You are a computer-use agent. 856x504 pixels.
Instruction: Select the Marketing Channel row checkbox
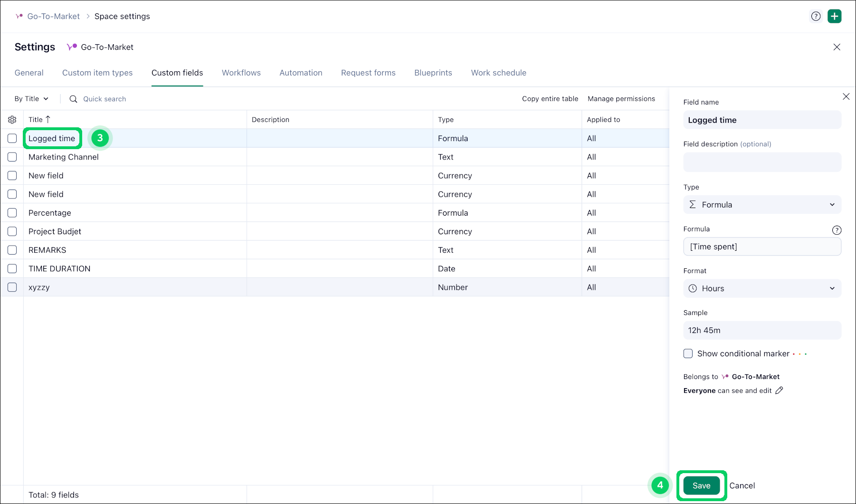click(12, 157)
